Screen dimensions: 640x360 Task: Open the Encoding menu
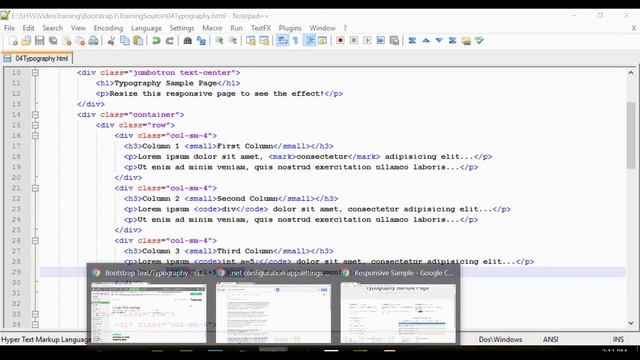coord(108,28)
